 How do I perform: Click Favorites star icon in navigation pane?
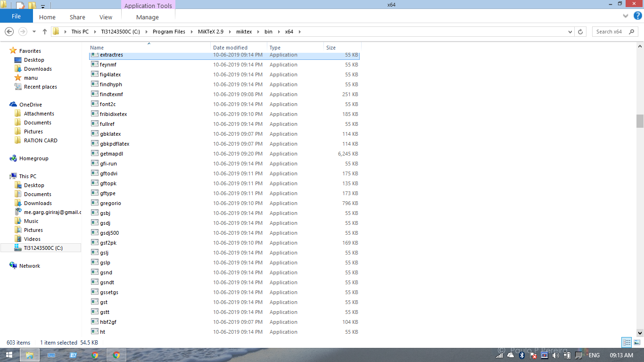13,51
